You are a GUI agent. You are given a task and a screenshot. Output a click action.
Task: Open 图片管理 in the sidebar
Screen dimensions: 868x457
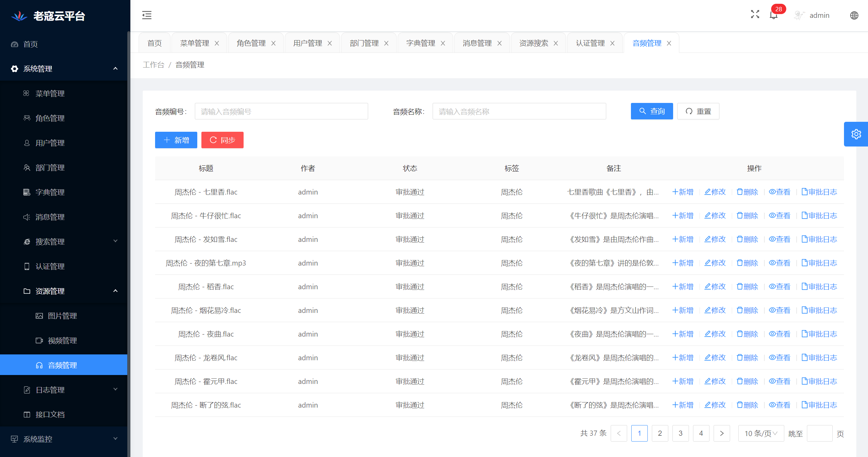62,316
